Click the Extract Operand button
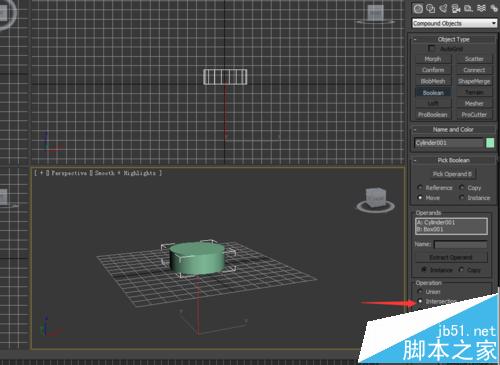The height and width of the screenshot is (365, 500). (451, 257)
